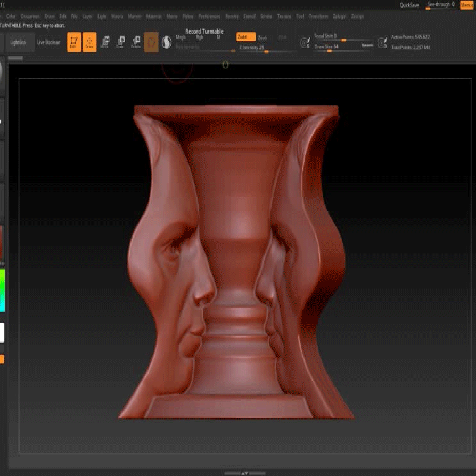Viewport: 476px width, 476px height.
Task: Open the File menu
Action: tap(74, 16)
